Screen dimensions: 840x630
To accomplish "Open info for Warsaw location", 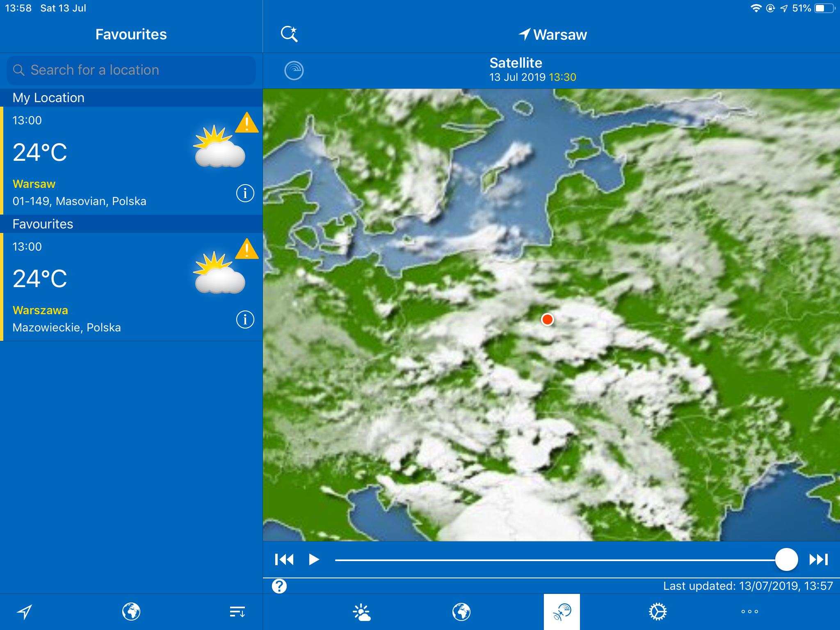I will coord(245,193).
